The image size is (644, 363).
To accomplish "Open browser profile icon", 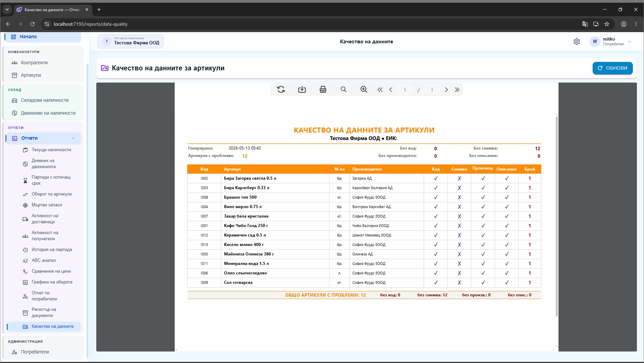I will pyautogui.click(x=624, y=24).
